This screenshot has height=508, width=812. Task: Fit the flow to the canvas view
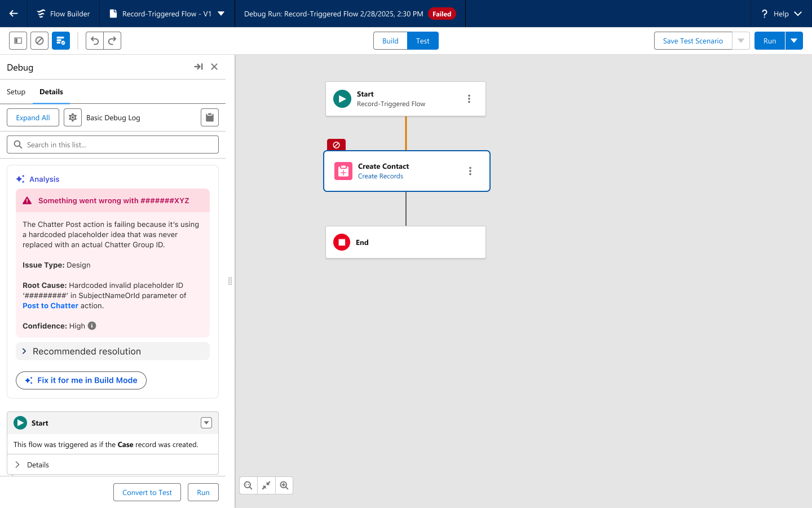tap(266, 485)
